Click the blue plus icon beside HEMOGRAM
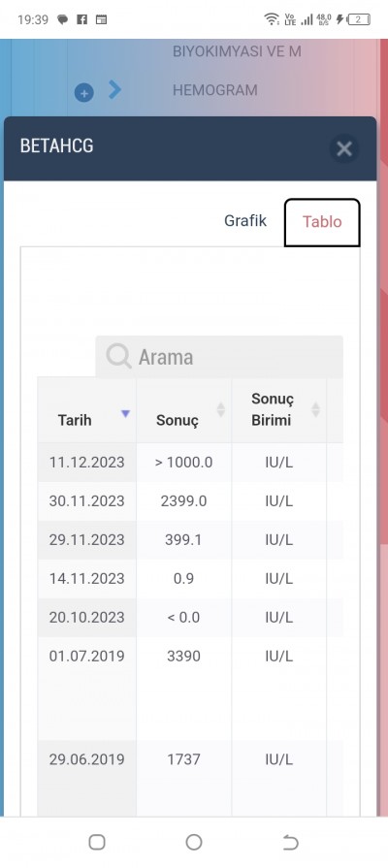 84,93
